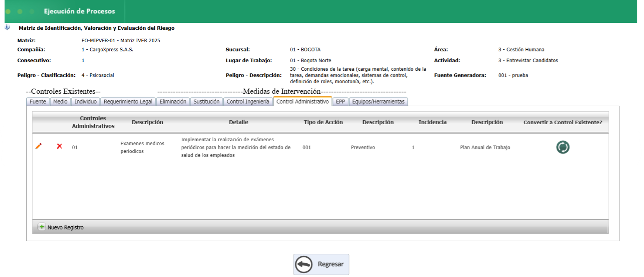The height and width of the screenshot is (277, 644).
Task: Click the Plan Anual de Trabajo cell
Action: pos(485,147)
